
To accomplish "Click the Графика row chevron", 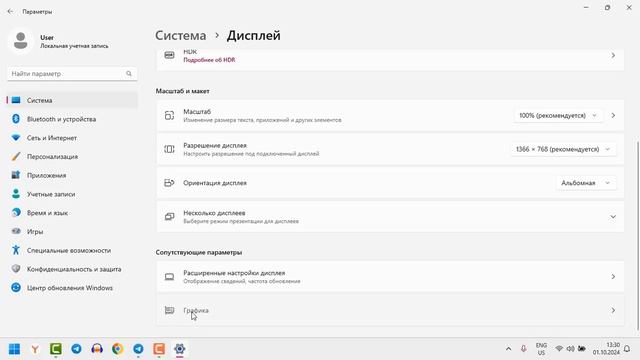I will 613,310.
